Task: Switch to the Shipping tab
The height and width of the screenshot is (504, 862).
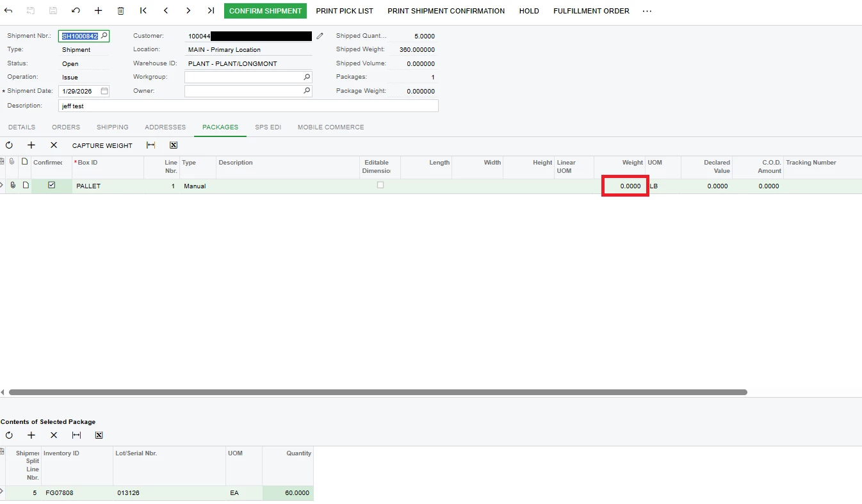Action: click(113, 127)
